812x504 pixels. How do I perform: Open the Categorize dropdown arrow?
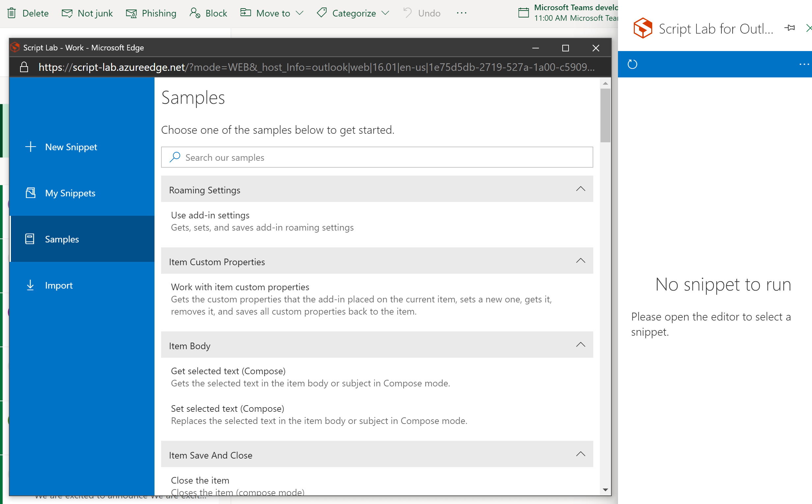click(386, 13)
